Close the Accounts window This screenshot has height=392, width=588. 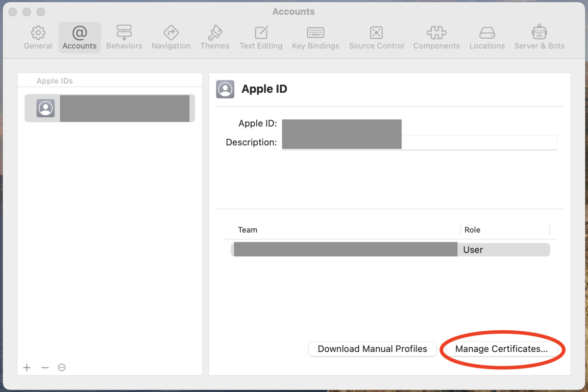[x=13, y=12]
